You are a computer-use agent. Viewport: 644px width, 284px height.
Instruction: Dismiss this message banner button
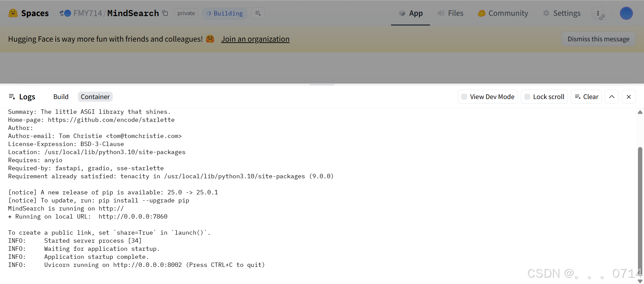pyautogui.click(x=598, y=39)
